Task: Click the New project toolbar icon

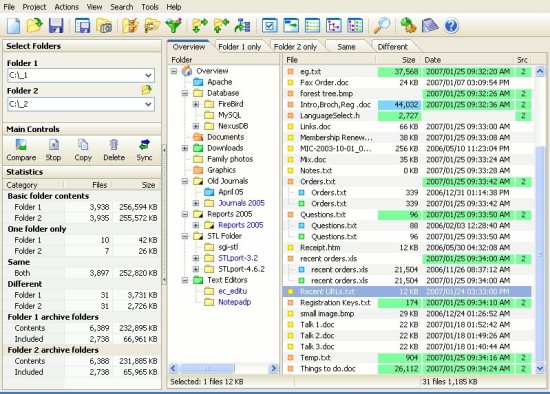Action: [x=14, y=26]
